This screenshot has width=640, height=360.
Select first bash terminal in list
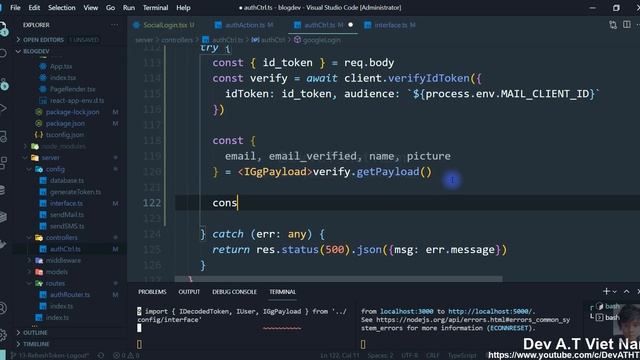pos(608,306)
